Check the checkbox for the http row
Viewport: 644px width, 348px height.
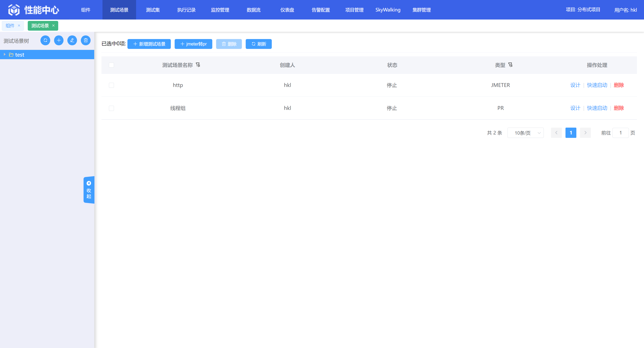(112, 85)
